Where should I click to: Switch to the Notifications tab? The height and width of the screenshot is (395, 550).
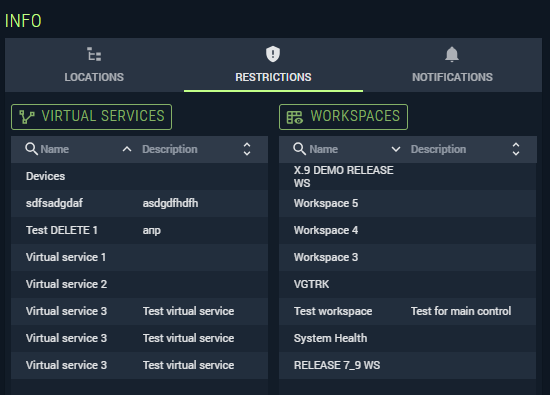452,65
